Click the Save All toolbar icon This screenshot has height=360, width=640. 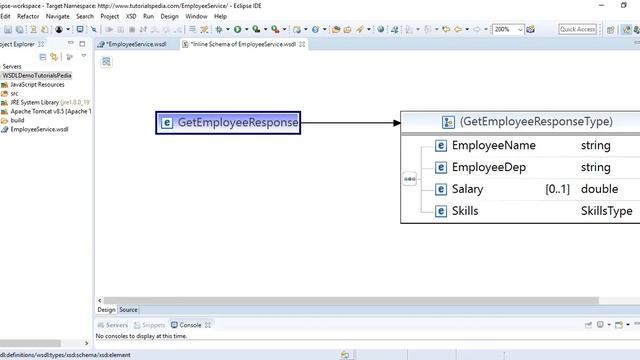[x=19, y=29]
